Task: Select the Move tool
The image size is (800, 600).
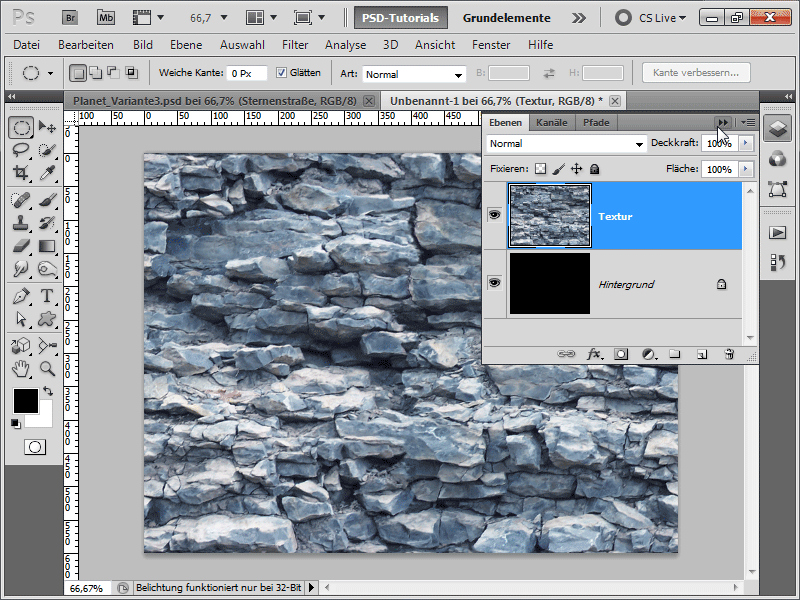Action: (47, 127)
